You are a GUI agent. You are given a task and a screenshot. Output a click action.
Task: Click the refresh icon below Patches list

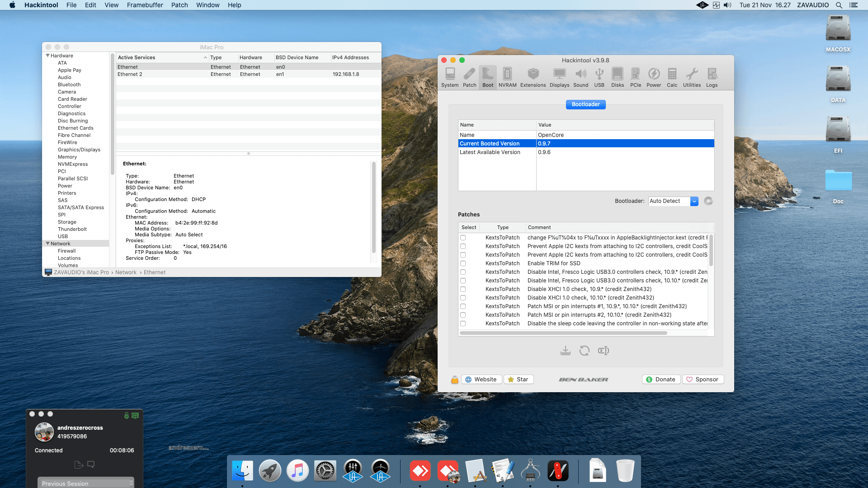tap(584, 351)
